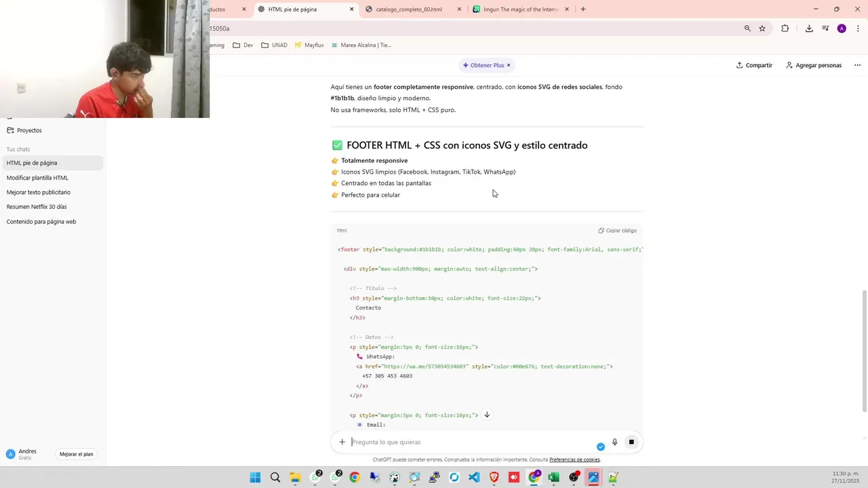Open the second WhatsApp taskbar icon

(x=335, y=478)
